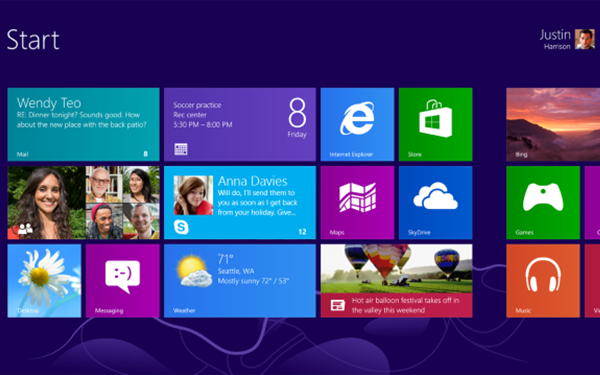Viewport: 600px width, 375px height.
Task: Click the large 8 Friday date
Action: (297, 117)
